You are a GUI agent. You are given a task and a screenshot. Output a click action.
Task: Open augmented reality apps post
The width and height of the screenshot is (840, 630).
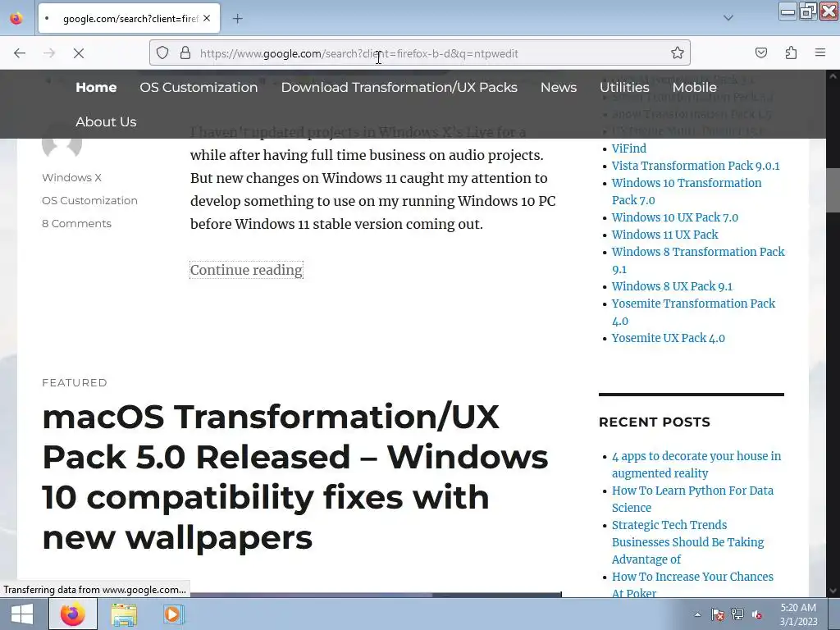pos(696,464)
